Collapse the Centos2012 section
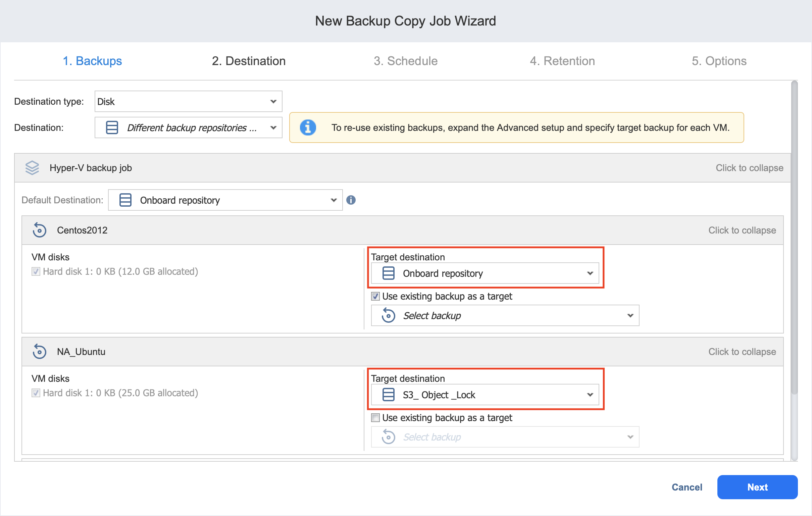The height and width of the screenshot is (516, 812). click(742, 230)
